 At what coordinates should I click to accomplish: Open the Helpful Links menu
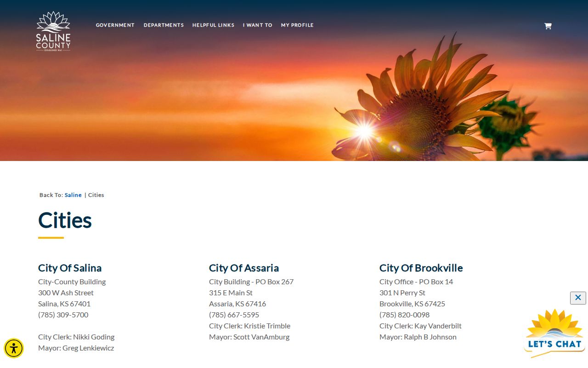pos(213,25)
